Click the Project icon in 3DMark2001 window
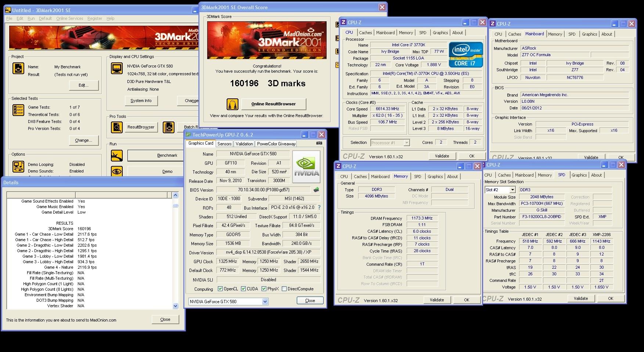Image resolution: width=644 pixels, height=352 pixels. (x=18, y=68)
